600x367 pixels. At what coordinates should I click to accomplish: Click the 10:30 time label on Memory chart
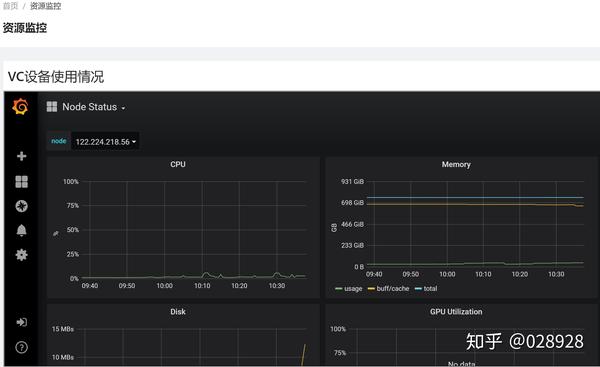(556, 274)
